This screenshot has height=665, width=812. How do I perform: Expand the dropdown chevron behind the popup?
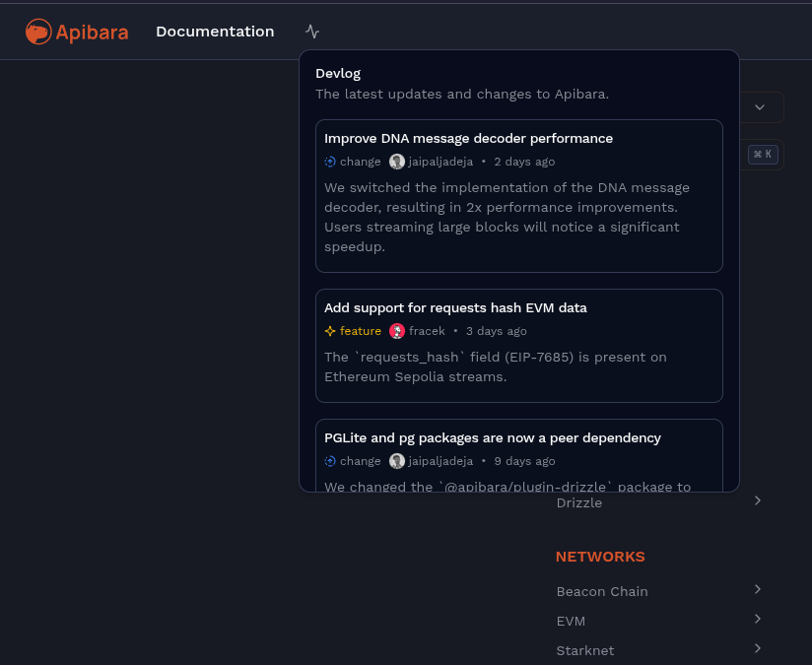pyautogui.click(x=760, y=107)
